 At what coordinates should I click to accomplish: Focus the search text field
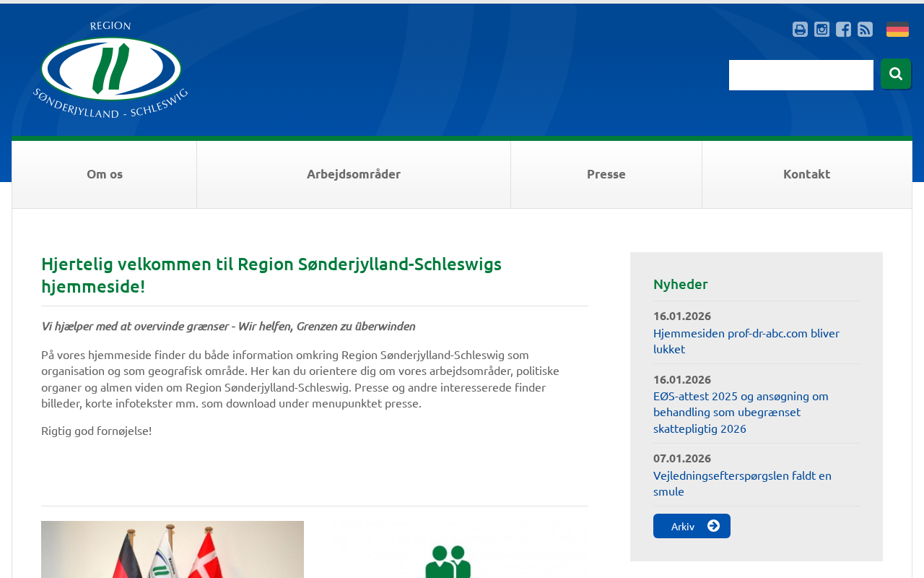801,75
